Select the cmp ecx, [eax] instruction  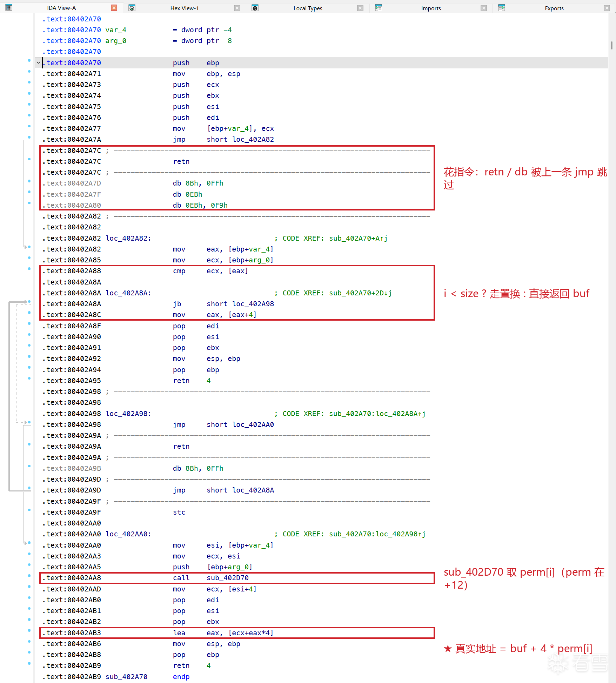pos(210,271)
